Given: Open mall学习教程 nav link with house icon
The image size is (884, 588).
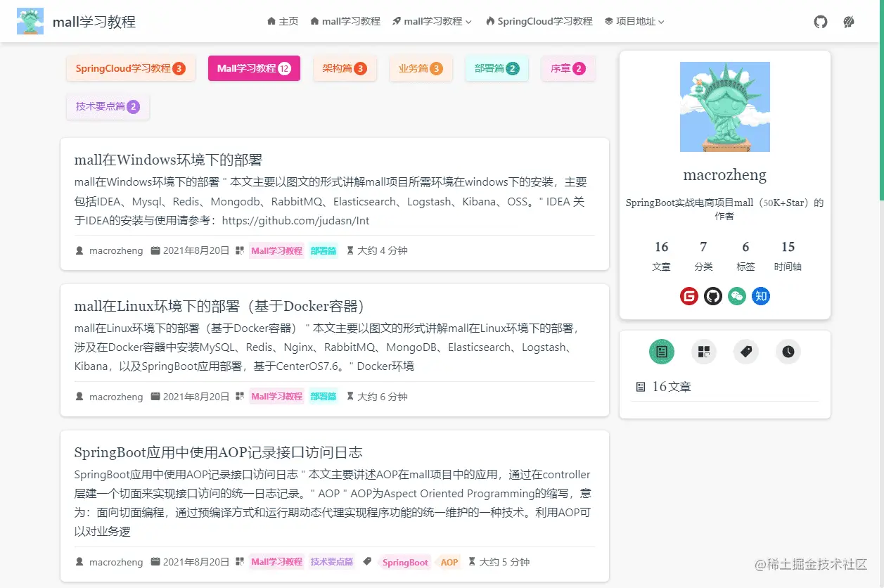Looking at the screenshot, I should (x=345, y=22).
